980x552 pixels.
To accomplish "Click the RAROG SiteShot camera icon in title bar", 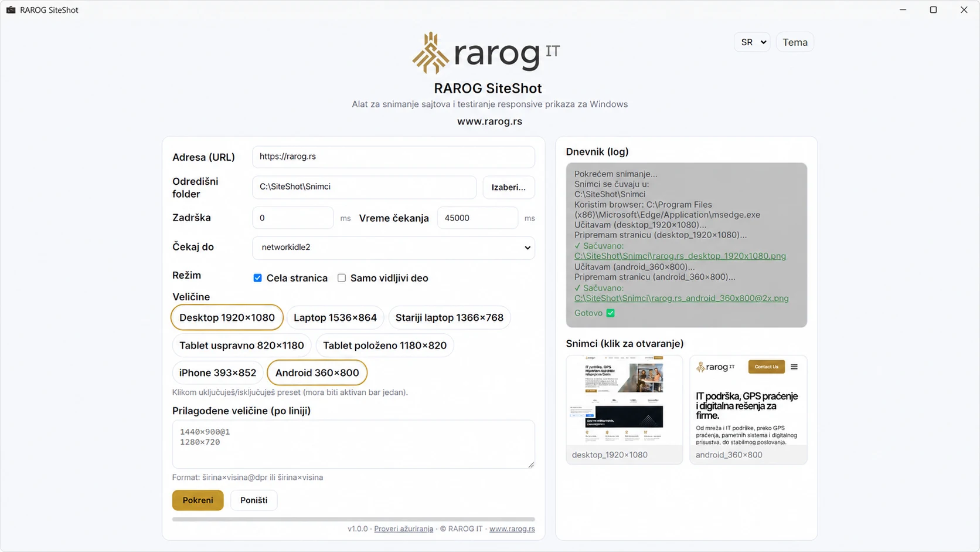I will [x=11, y=10].
